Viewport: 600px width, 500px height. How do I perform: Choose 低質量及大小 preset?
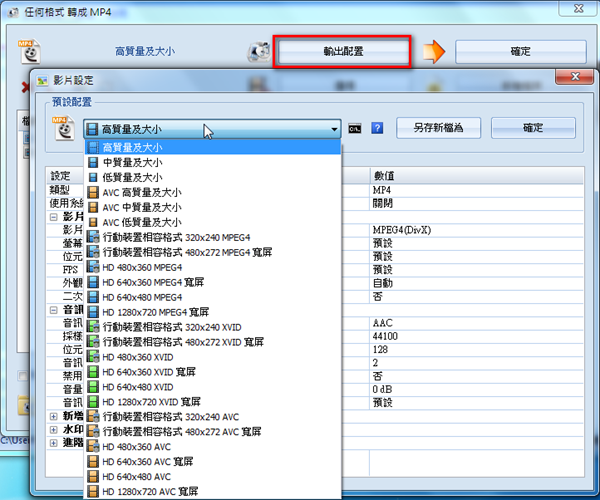tap(212, 178)
